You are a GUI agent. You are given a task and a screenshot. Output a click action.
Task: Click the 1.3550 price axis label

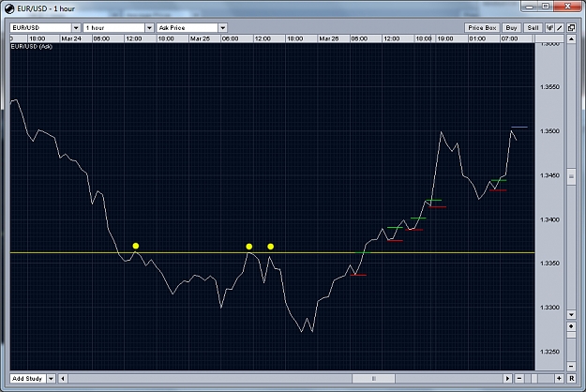click(549, 87)
